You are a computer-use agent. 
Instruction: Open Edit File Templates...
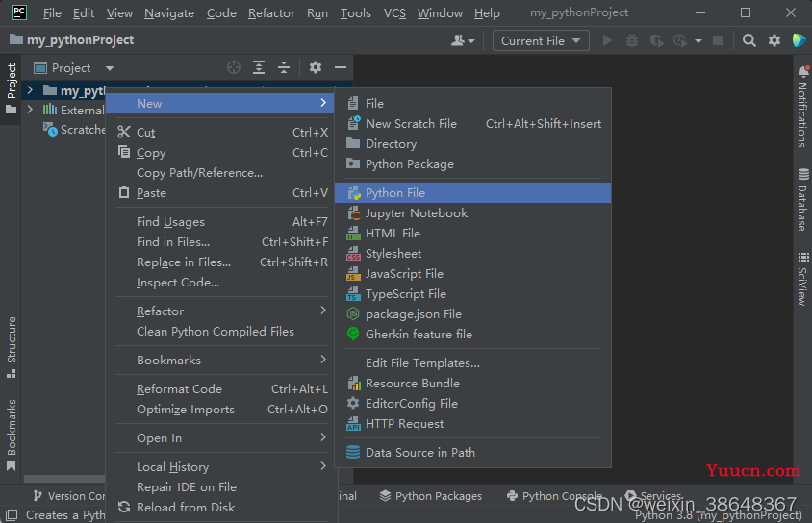coord(472,363)
